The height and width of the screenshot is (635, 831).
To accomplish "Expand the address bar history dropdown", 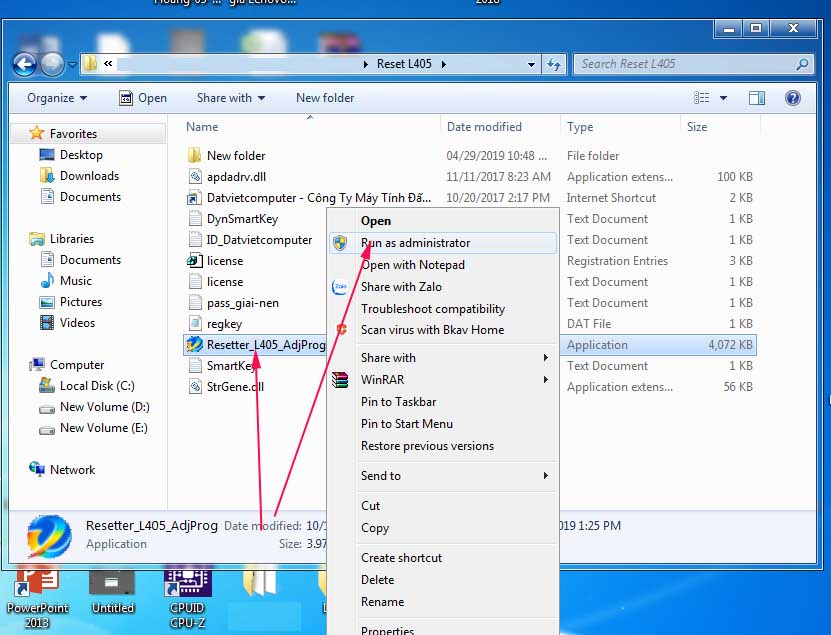I will pyautogui.click(x=531, y=65).
